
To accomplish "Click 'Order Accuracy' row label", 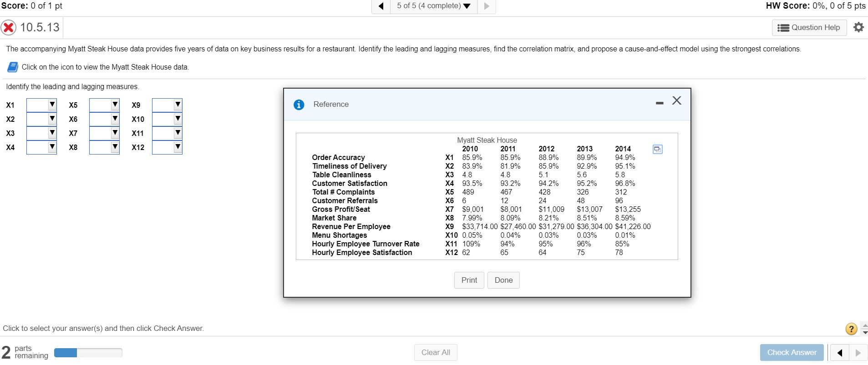I will (338, 157).
